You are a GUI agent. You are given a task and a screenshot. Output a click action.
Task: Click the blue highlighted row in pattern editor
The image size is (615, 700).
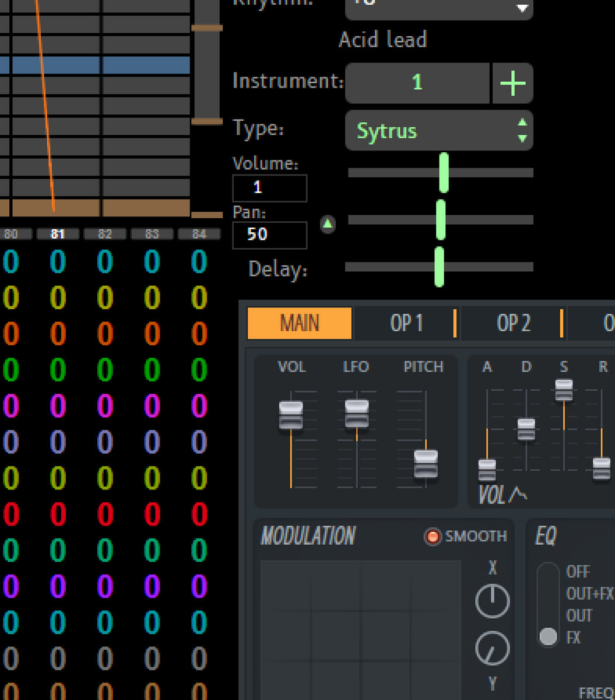point(95,65)
